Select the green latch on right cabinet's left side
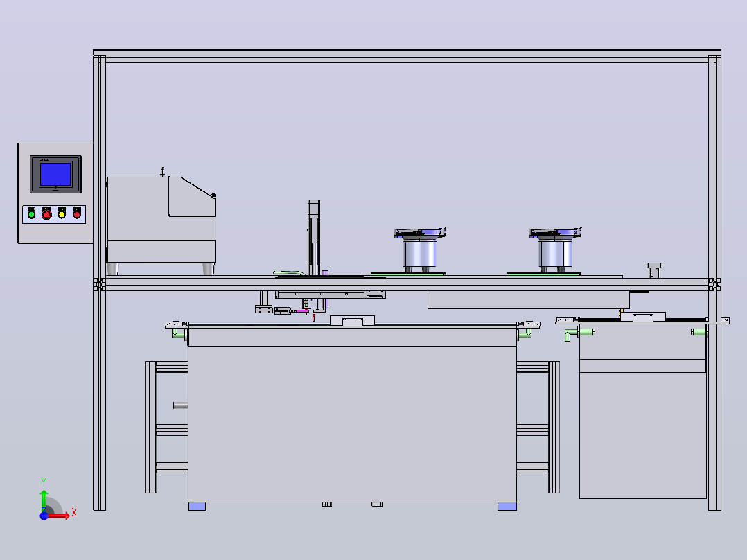 click(580, 333)
